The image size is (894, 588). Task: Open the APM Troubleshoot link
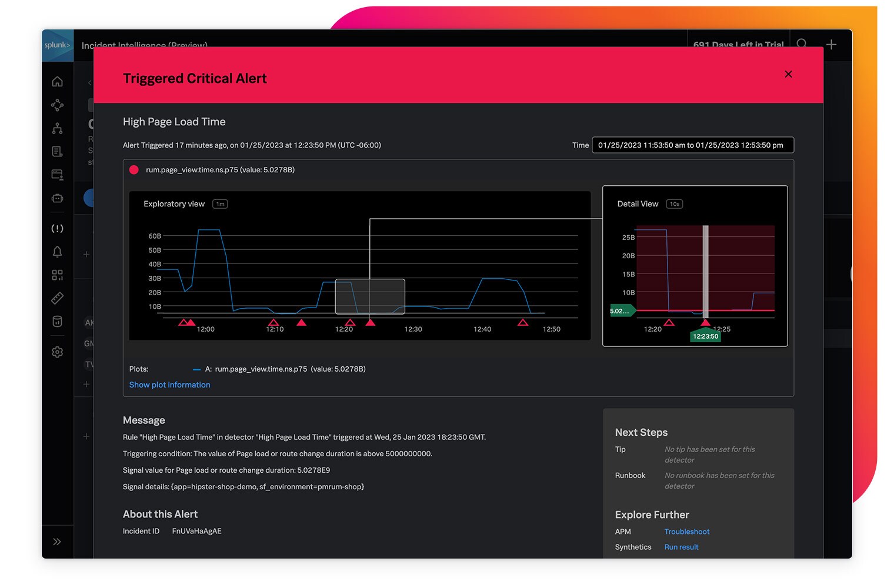[x=687, y=532]
